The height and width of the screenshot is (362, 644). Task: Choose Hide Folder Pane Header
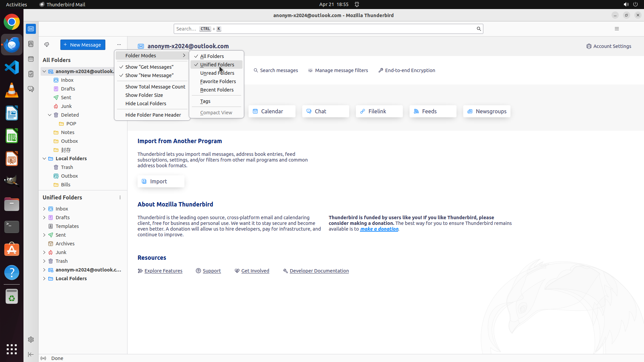[x=153, y=115]
